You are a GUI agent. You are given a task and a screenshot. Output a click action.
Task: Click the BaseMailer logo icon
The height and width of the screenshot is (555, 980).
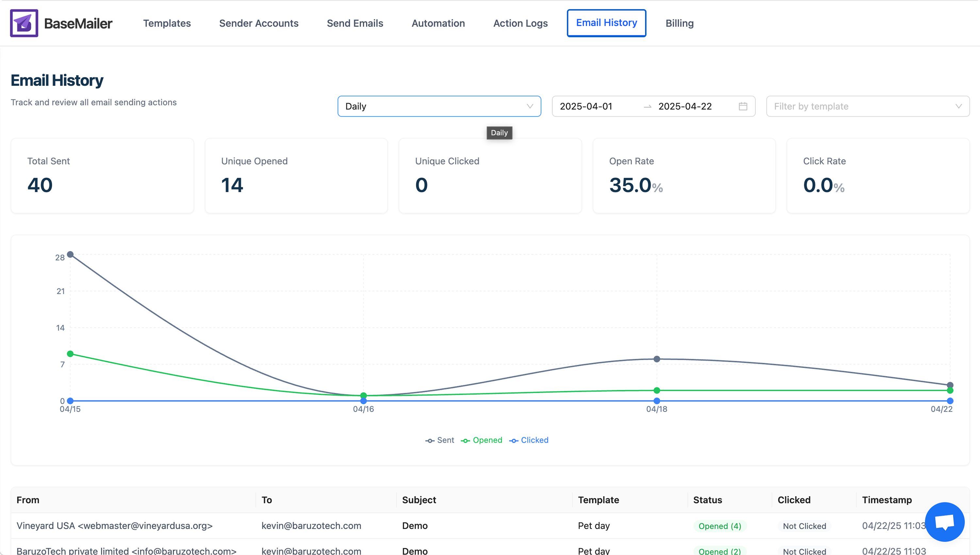click(24, 23)
